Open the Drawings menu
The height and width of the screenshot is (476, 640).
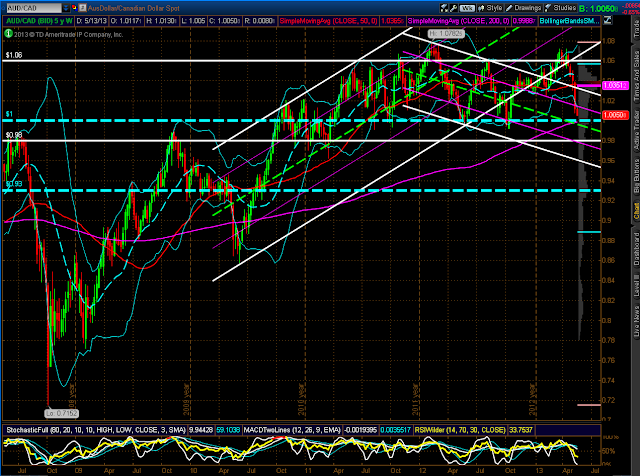tap(524, 8)
